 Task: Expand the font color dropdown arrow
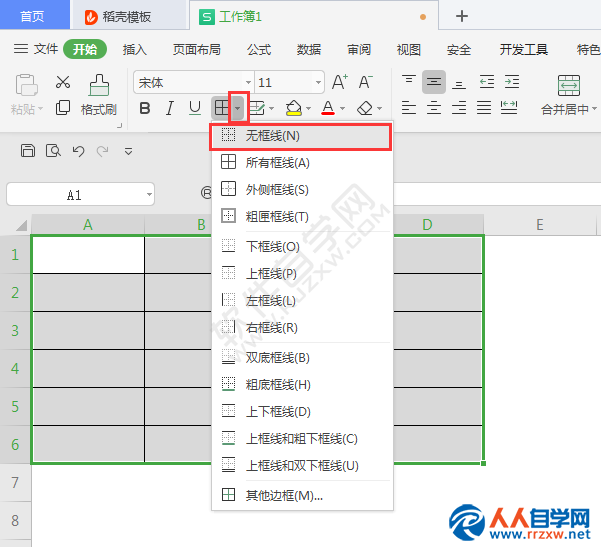342,109
